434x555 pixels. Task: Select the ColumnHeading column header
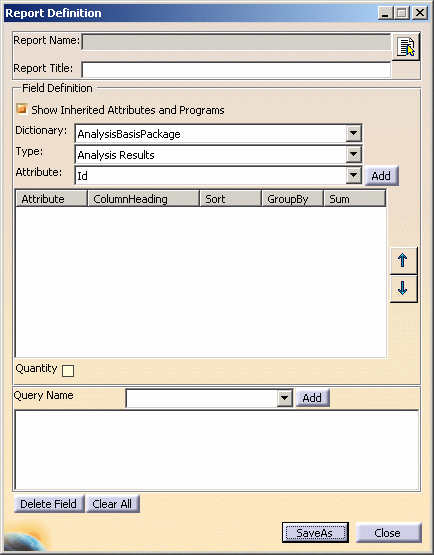point(143,199)
